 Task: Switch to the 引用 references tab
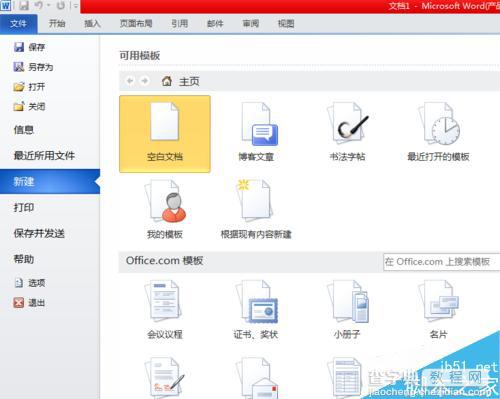[x=180, y=24]
